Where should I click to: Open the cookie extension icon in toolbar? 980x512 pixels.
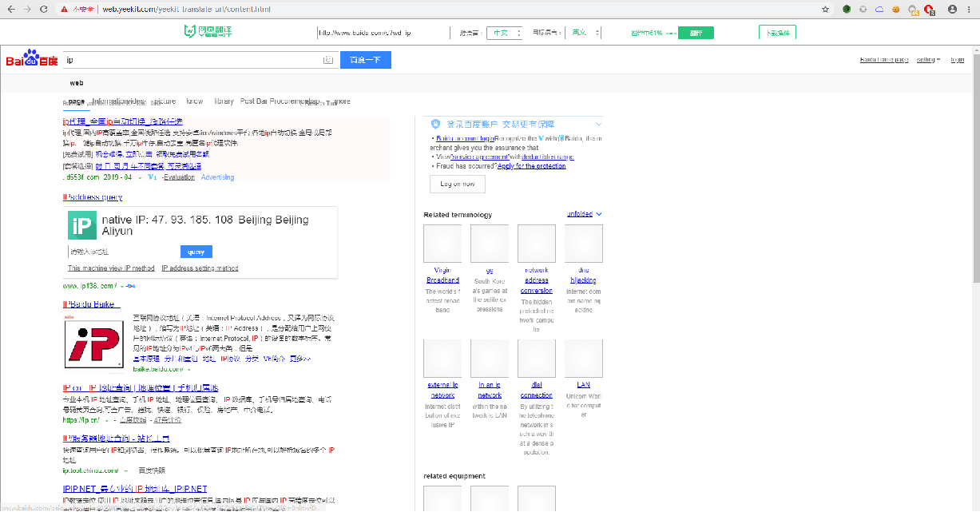click(x=895, y=10)
